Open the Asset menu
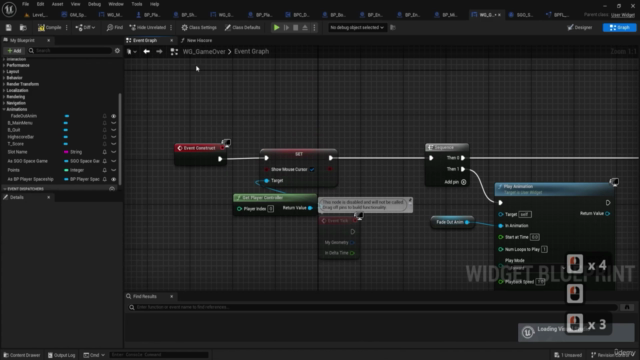Screen dimensions: 640x360 [57, 4]
